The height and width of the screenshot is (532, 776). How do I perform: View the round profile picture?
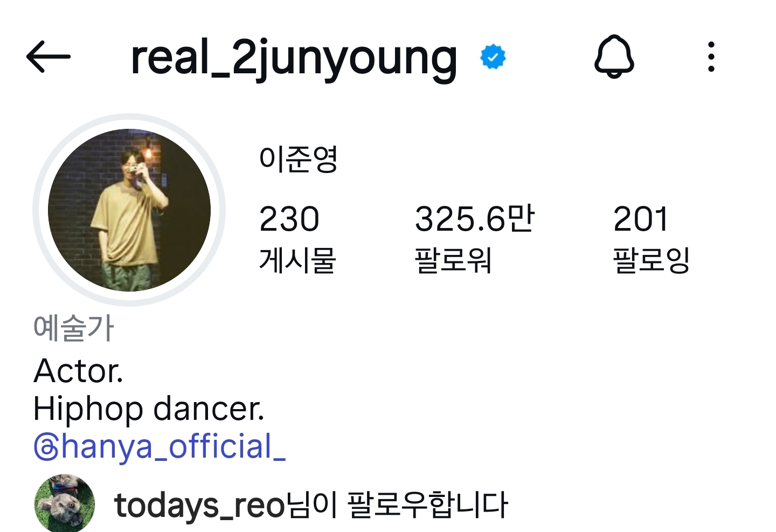129,210
